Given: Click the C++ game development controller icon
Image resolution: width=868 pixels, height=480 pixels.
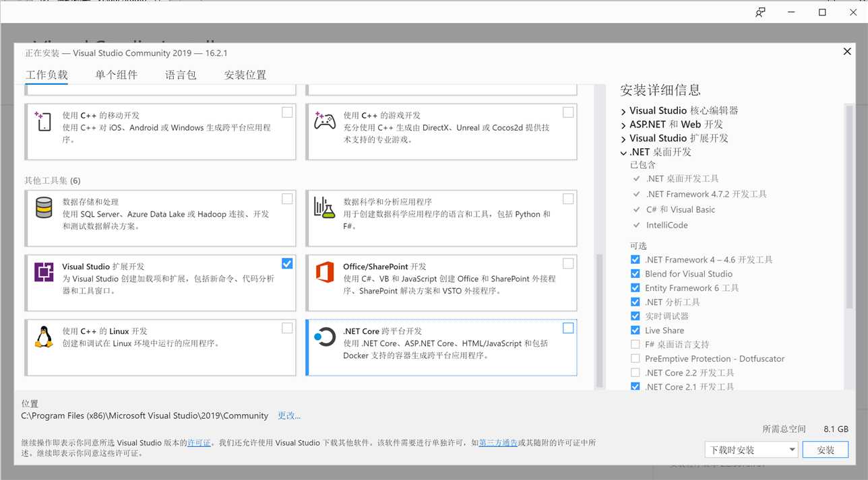Looking at the screenshot, I should pyautogui.click(x=325, y=121).
